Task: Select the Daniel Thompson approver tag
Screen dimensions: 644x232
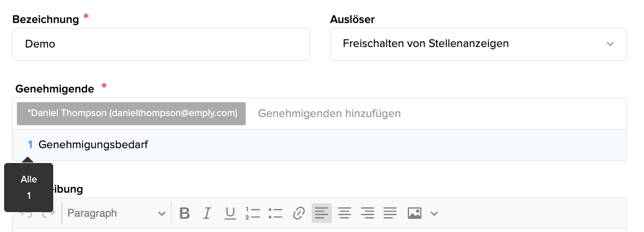Action: 131,113
